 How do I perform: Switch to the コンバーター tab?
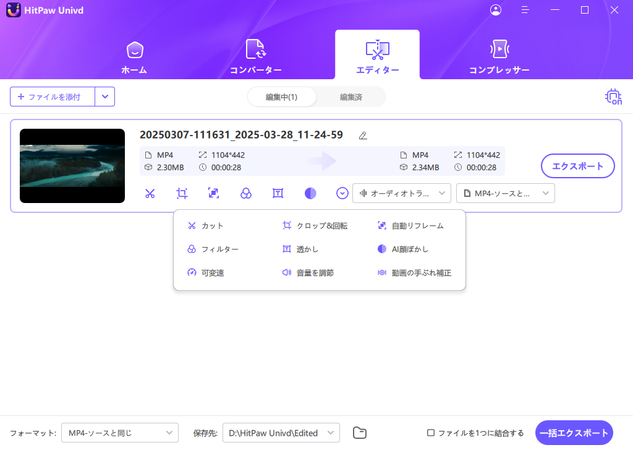click(256, 57)
